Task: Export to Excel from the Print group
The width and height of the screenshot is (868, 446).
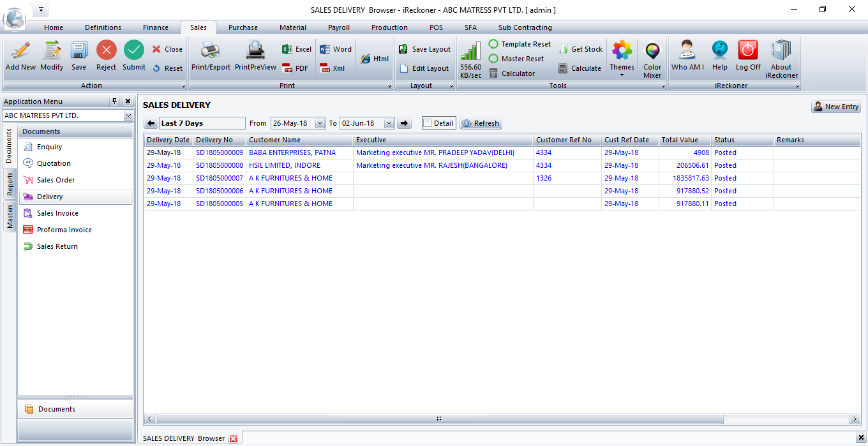Action: [x=297, y=49]
